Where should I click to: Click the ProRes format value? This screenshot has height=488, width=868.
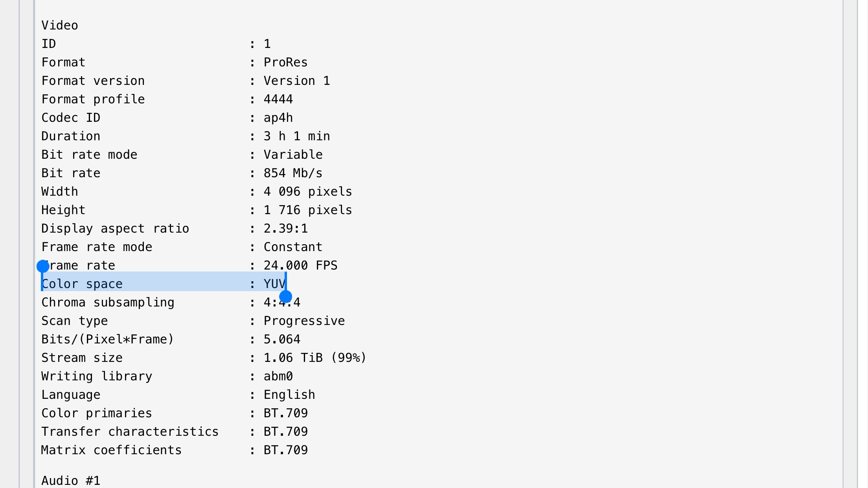pos(285,62)
